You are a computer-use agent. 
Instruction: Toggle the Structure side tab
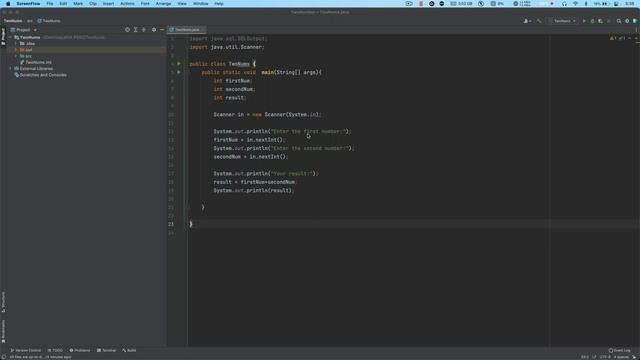pos(3,302)
